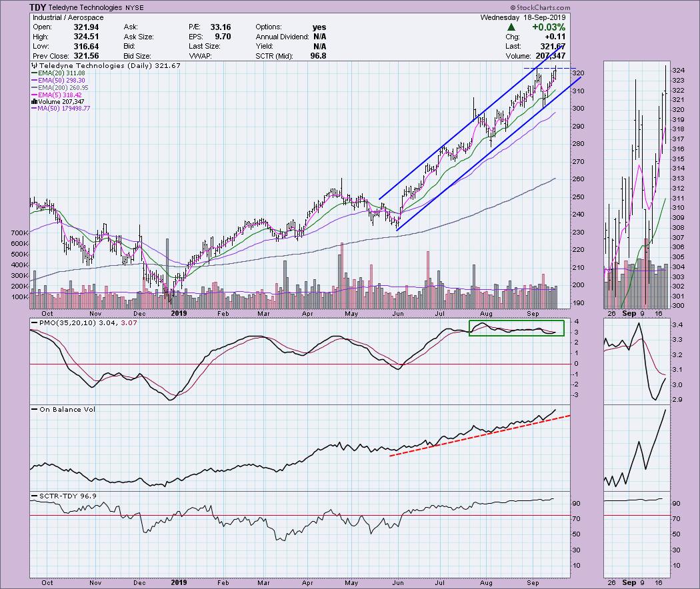
Task: Click the Options value yes
Action: [319, 27]
